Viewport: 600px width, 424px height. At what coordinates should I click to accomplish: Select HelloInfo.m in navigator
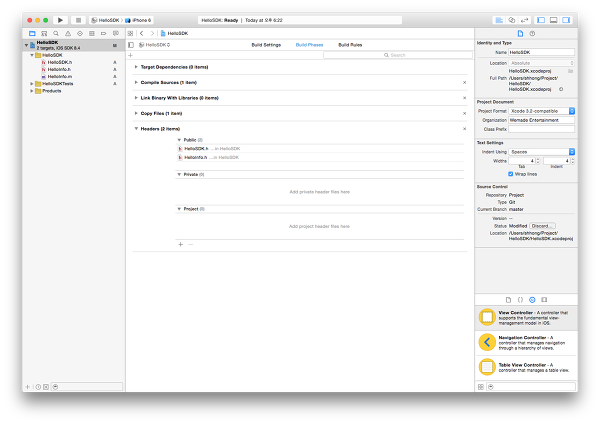tap(59, 77)
